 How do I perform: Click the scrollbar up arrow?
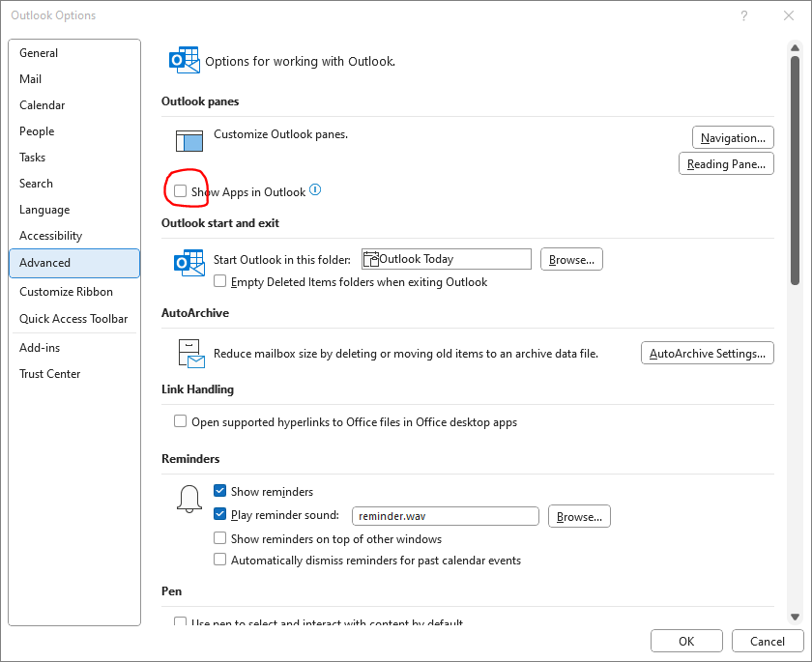(x=795, y=48)
